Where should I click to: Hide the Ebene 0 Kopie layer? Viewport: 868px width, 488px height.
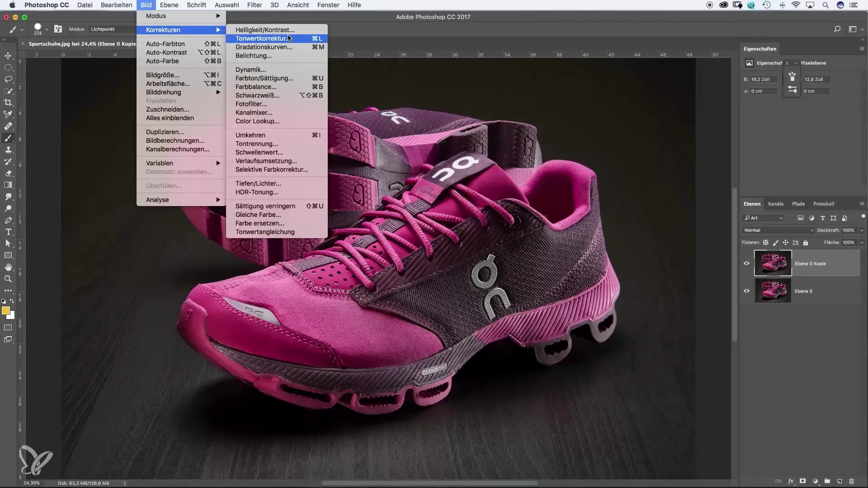click(x=746, y=263)
